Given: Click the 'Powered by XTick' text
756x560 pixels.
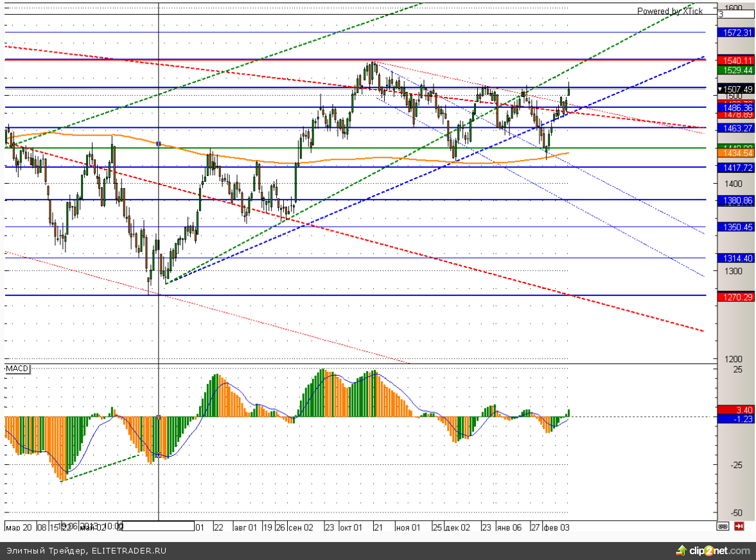Looking at the screenshot, I should pyautogui.click(x=670, y=11).
